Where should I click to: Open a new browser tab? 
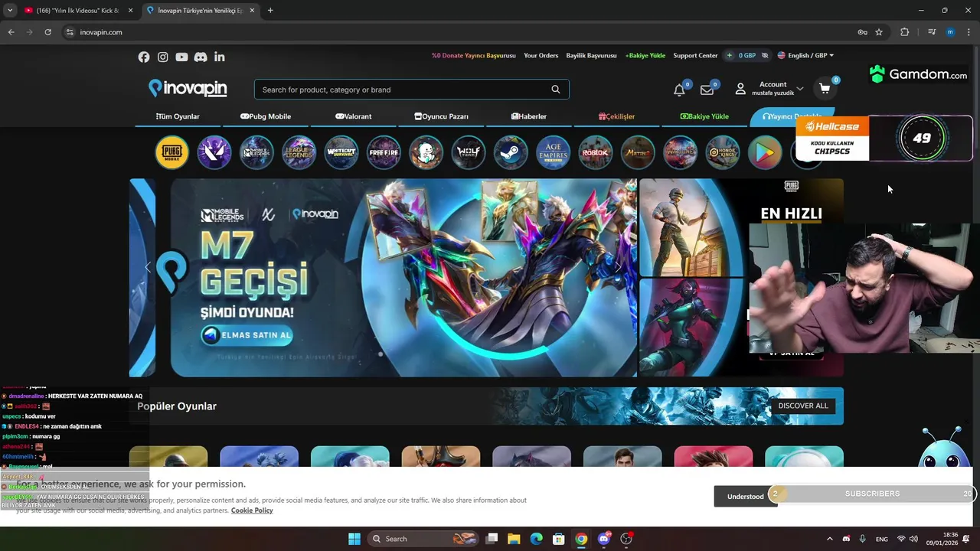(x=270, y=10)
